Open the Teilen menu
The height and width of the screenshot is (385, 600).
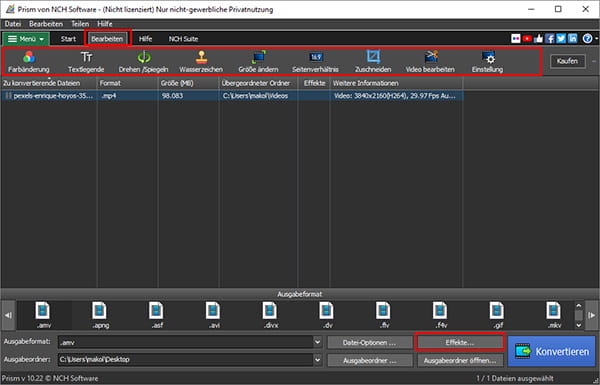[x=80, y=24]
